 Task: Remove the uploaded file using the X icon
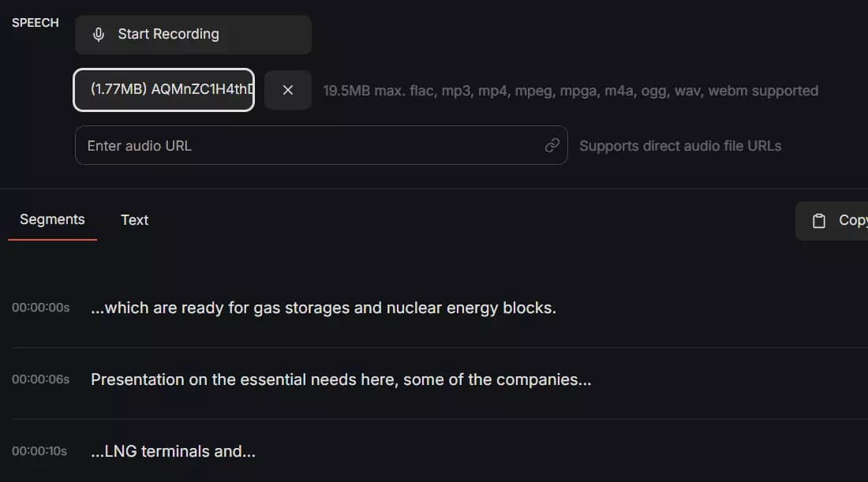287,90
